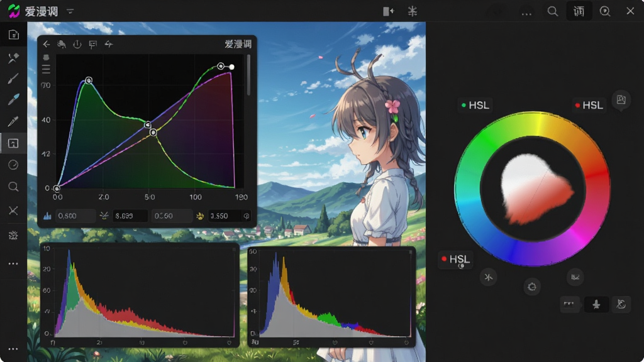The image size is (644, 362).
Task: Click the small target icon in the 3.550 field
Action: (247, 216)
